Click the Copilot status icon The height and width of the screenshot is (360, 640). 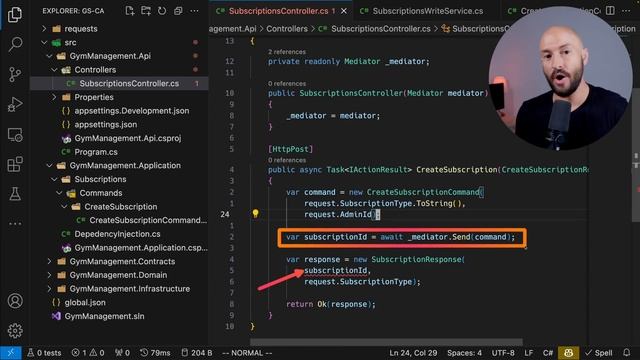[x=568, y=353]
